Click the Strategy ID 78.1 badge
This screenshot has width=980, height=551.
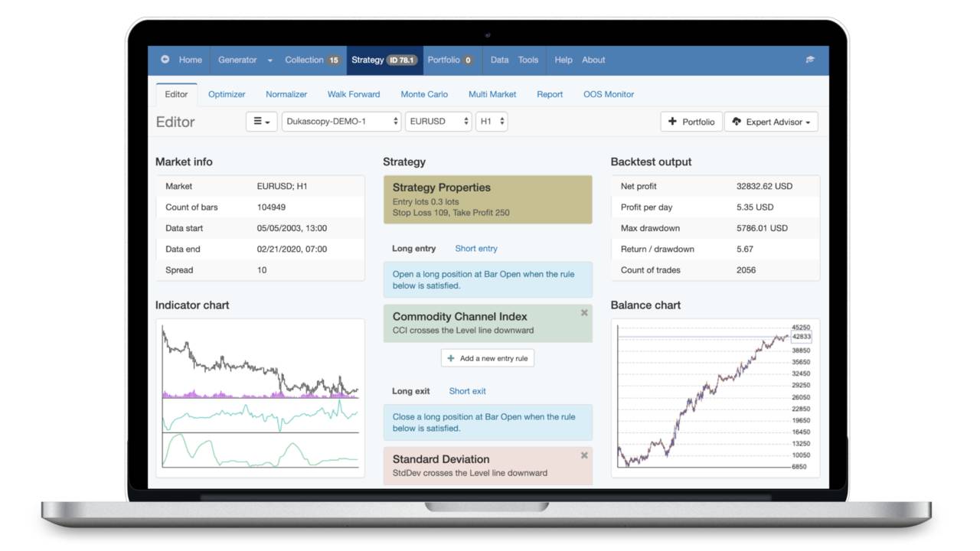(x=401, y=60)
